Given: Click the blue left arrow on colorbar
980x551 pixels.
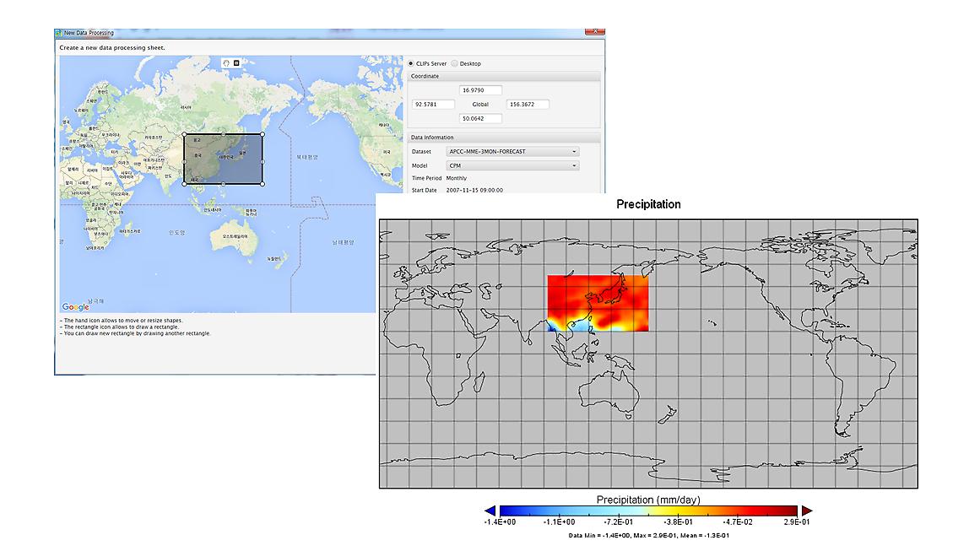Looking at the screenshot, I should (490, 510).
